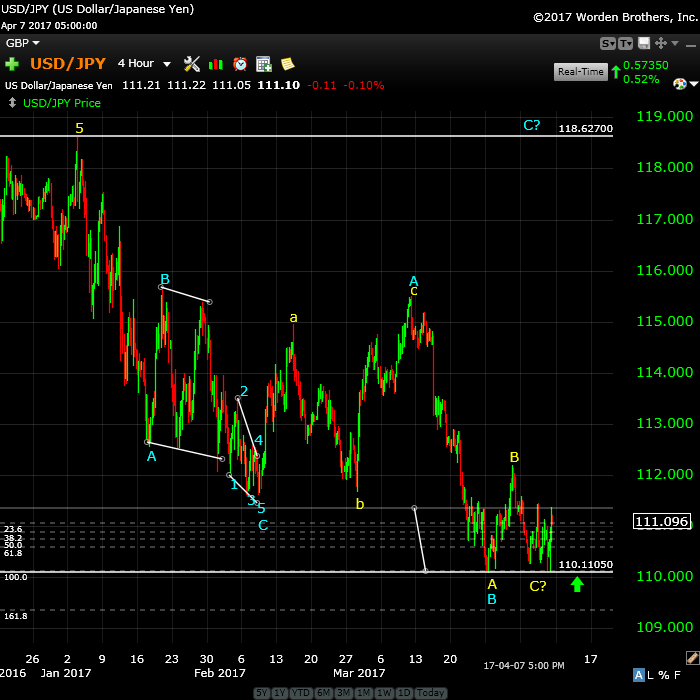Click the 110.11050 horizontal line label
Screen dimensions: 700x700
coord(586,564)
